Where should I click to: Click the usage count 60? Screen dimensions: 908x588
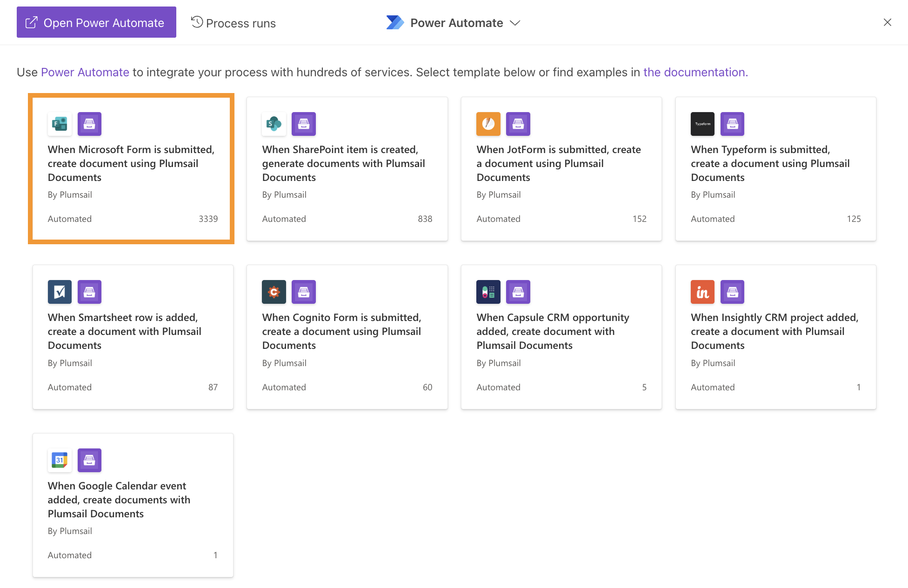click(x=427, y=387)
